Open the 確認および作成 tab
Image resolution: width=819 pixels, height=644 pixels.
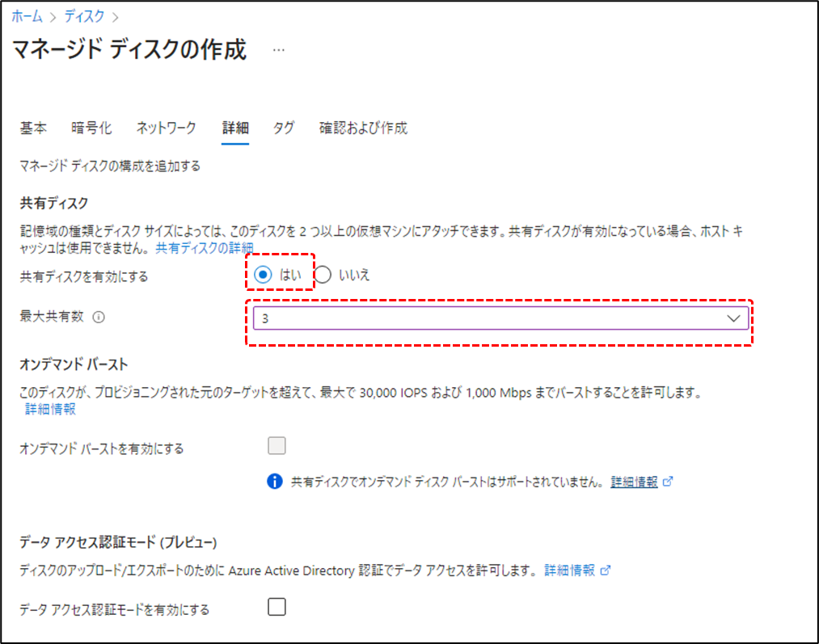[363, 128]
